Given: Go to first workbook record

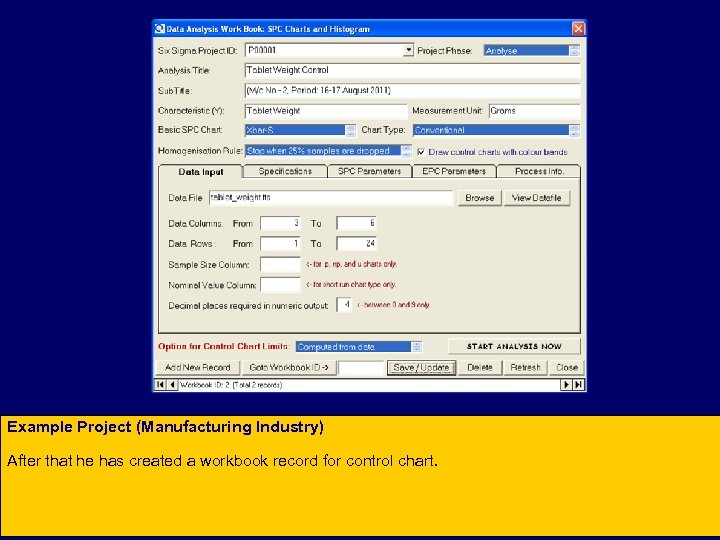Looking at the screenshot, I should (160, 385).
